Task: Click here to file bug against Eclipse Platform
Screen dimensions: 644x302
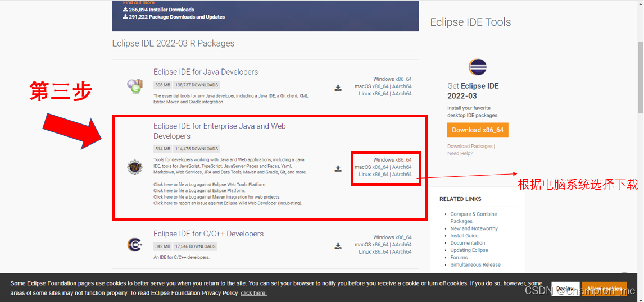Action: 168,191
